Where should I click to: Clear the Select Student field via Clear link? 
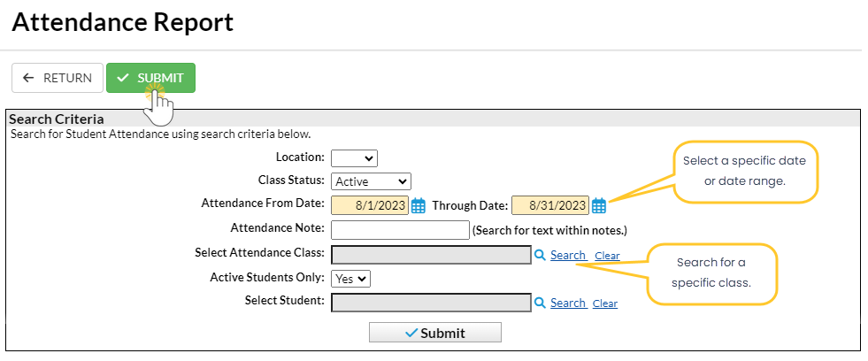pos(605,303)
